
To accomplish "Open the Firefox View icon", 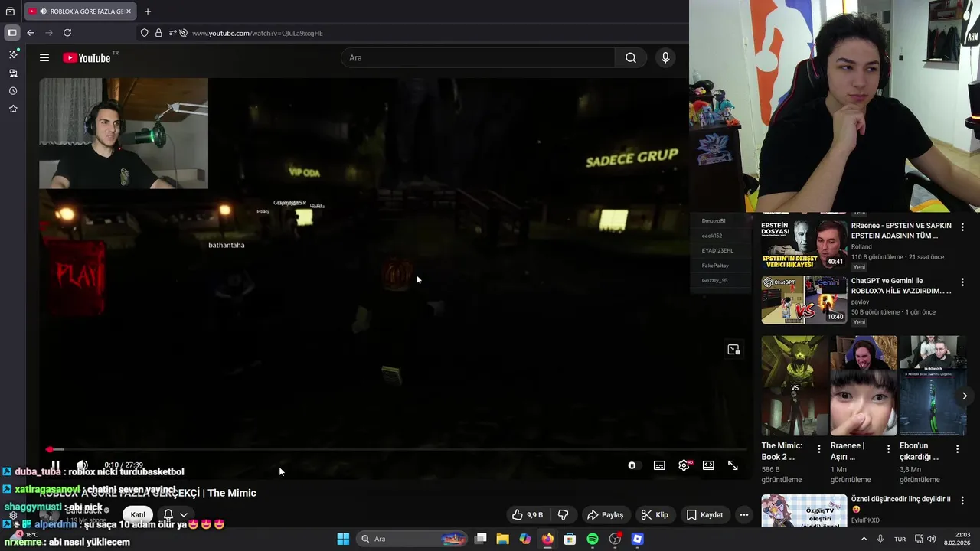I will [10, 11].
